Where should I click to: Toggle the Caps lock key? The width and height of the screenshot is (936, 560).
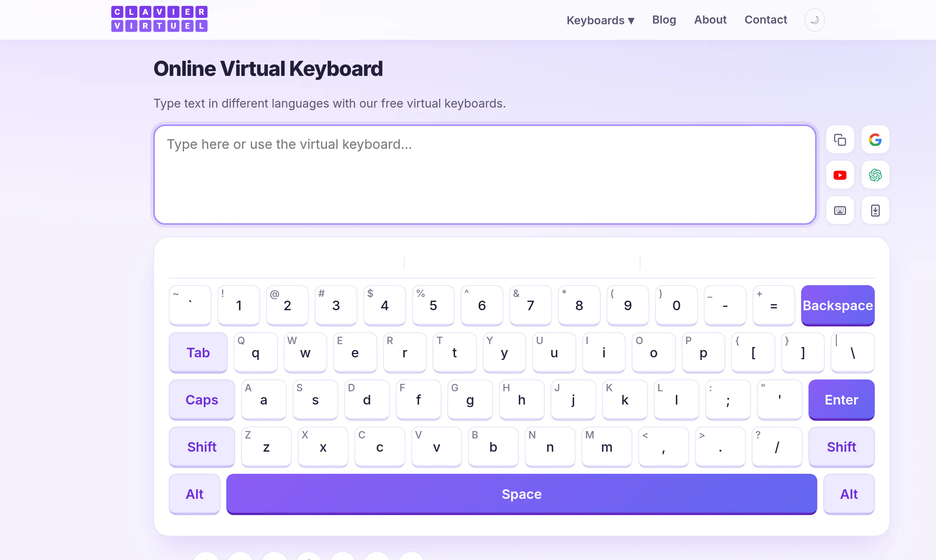[x=202, y=400]
